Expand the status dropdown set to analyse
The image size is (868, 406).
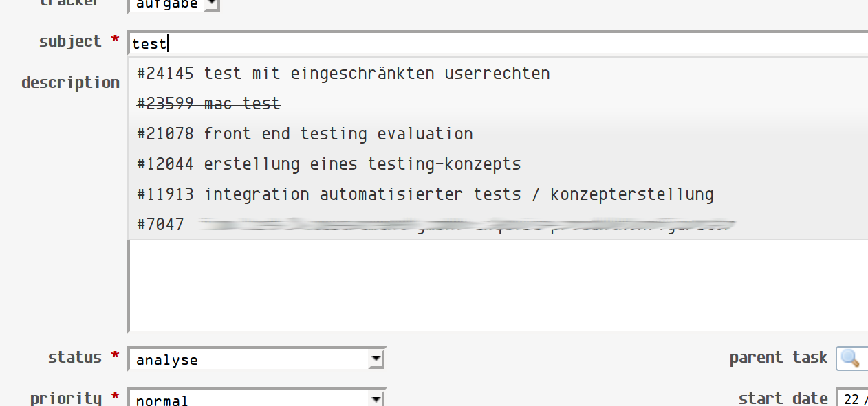(257, 359)
